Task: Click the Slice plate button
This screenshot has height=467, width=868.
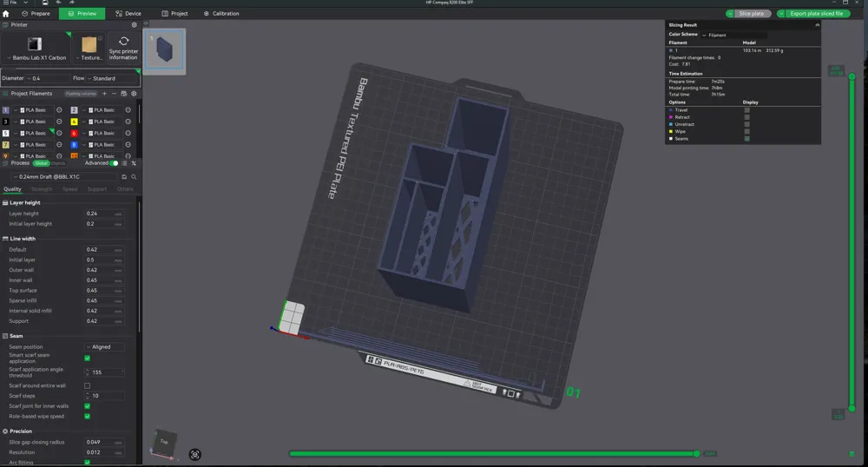Action: (751, 13)
